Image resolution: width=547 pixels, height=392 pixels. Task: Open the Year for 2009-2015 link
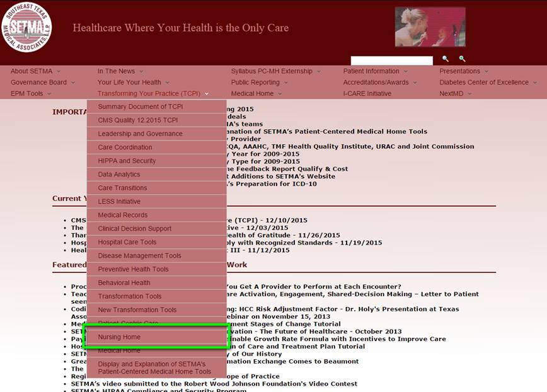263,154
